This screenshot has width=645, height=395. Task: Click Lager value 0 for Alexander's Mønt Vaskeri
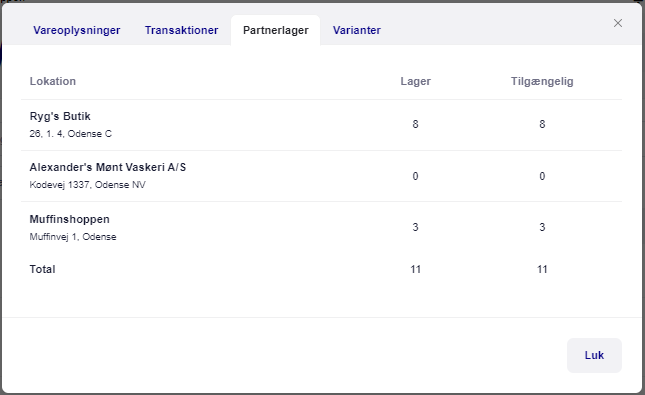415,176
